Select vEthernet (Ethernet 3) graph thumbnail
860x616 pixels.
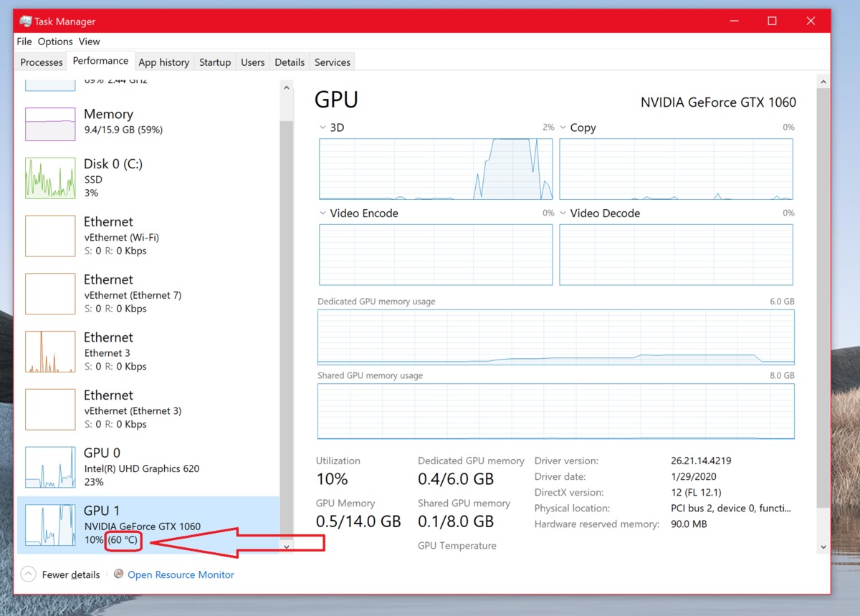pyautogui.click(x=50, y=409)
